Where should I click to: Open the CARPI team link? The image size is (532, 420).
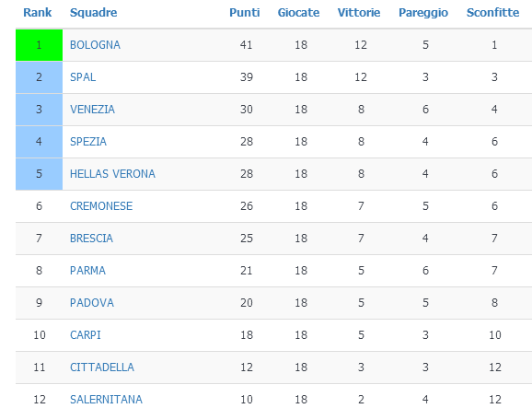(86, 335)
